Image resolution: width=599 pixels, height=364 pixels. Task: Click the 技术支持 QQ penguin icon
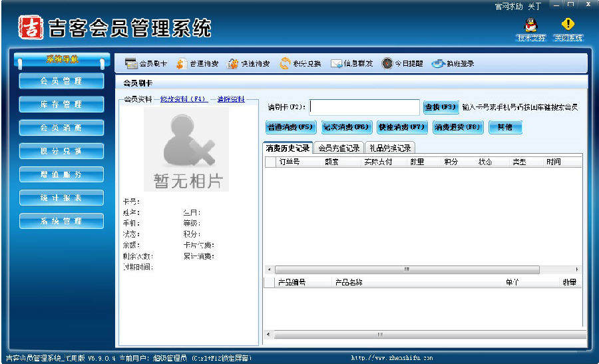coord(531,25)
